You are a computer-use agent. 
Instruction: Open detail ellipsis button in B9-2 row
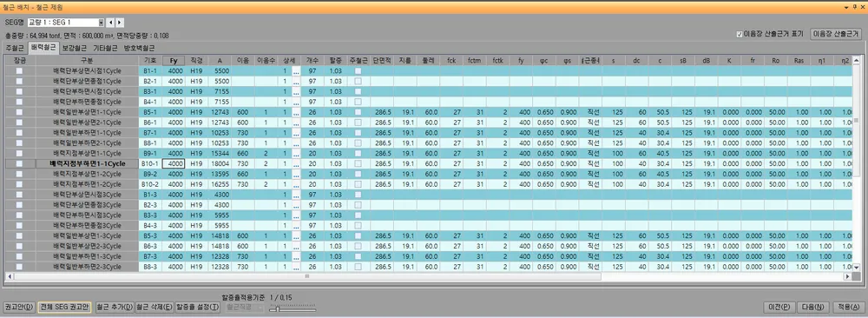tap(296, 175)
